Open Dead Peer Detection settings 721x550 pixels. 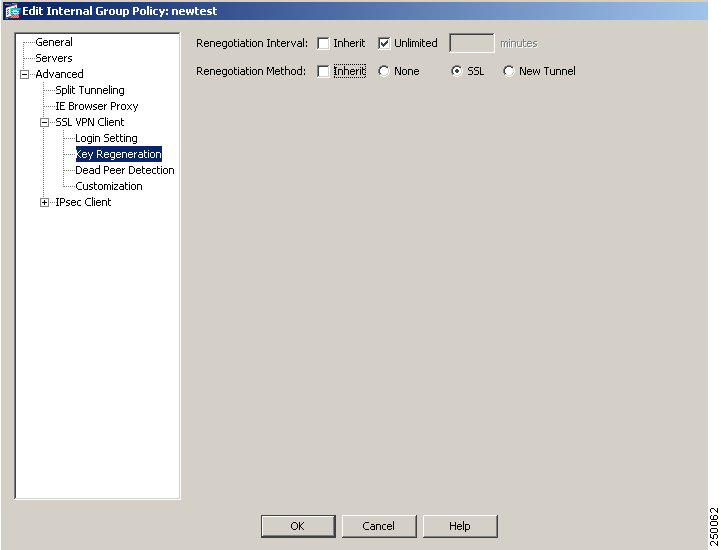tap(125, 170)
